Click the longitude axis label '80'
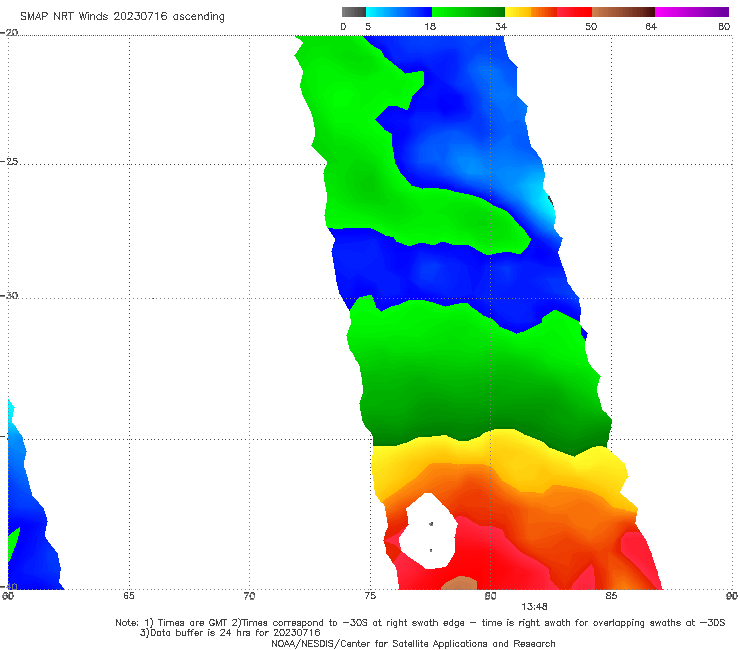Image resolution: width=740 pixels, height=650 pixels. point(491,596)
